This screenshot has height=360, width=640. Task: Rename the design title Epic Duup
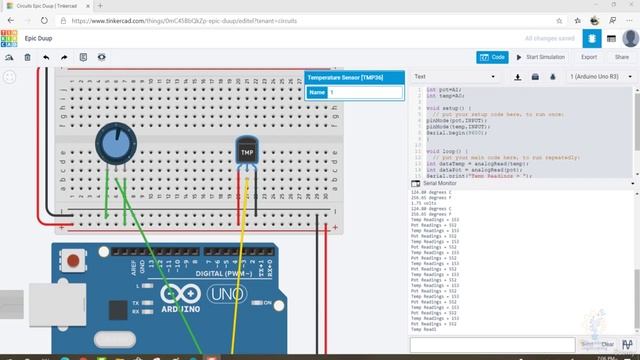click(38, 38)
